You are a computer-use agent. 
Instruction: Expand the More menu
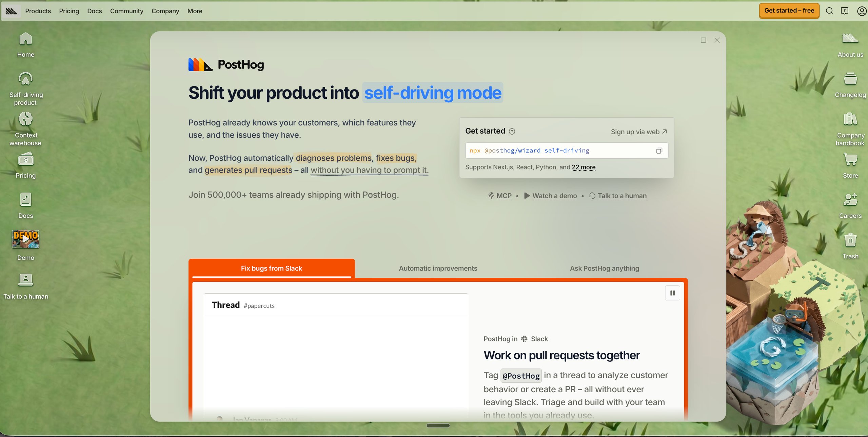click(x=195, y=11)
